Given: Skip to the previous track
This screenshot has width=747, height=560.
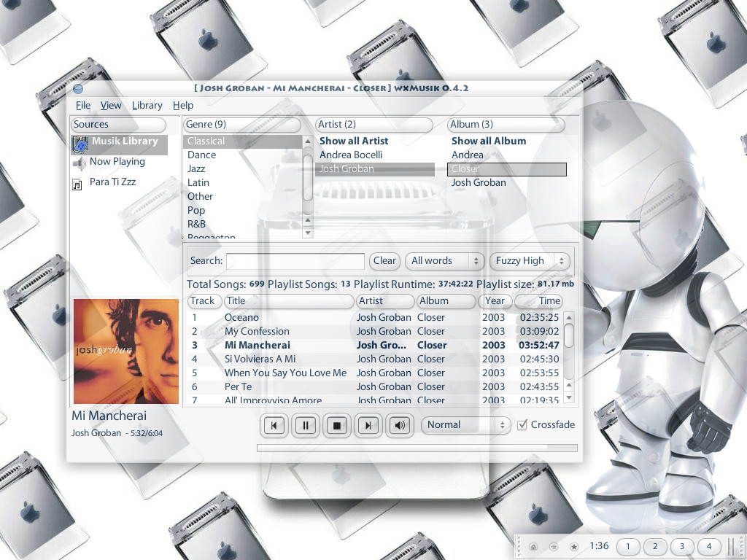Looking at the screenshot, I should pyautogui.click(x=274, y=425).
